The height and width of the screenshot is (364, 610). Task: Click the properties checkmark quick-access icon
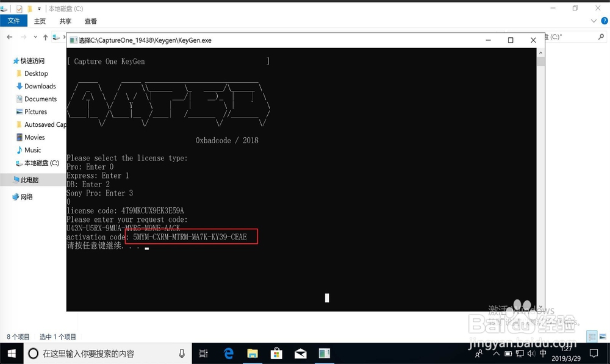coord(19,9)
